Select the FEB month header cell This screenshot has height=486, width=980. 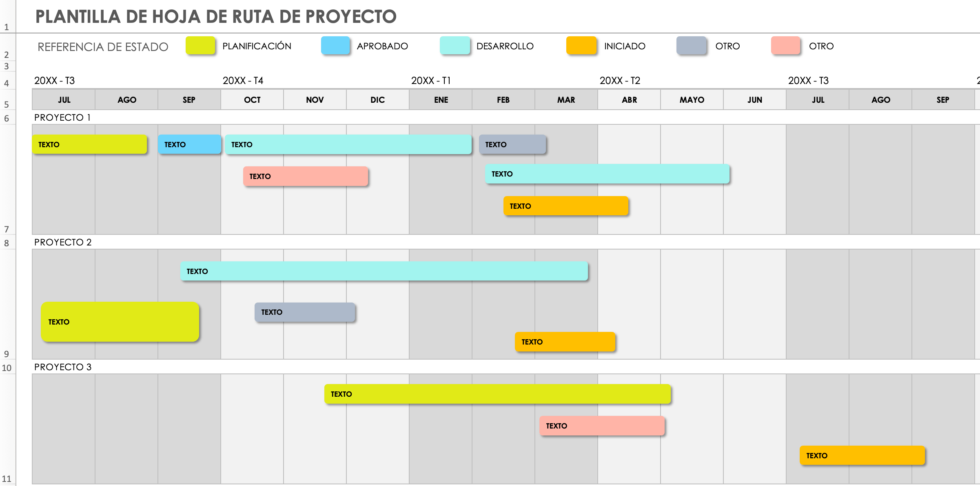pos(503,100)
